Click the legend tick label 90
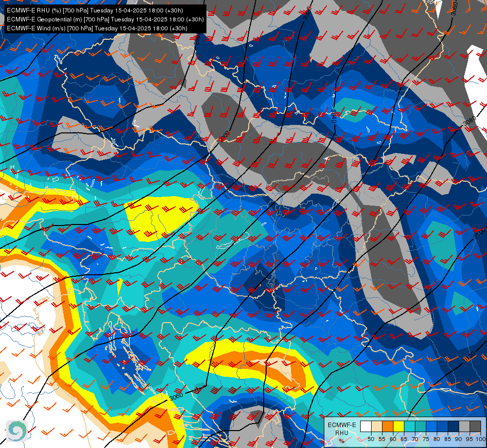 [459, 439]
